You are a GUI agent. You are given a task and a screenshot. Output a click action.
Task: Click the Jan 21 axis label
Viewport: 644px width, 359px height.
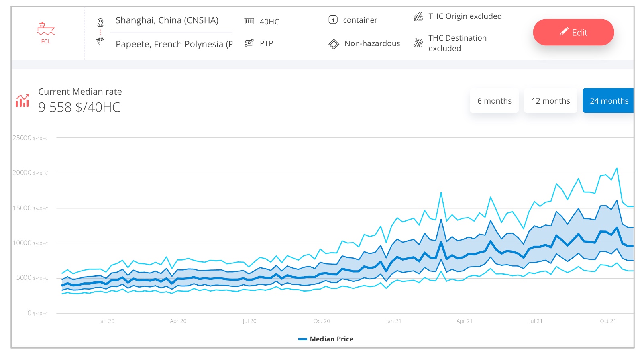pos(393,321)
